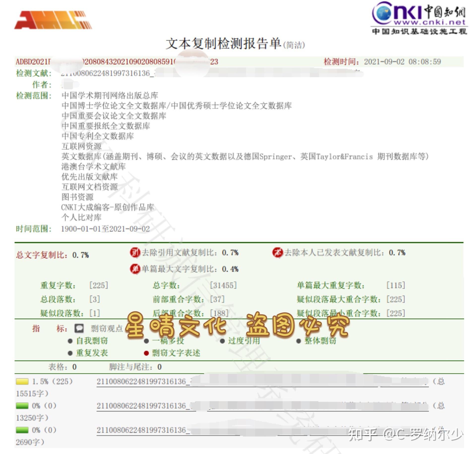Click the detection time 2021-09-02 08:08:59
Viewport: 476px width, 454px height.
[402, 62]
